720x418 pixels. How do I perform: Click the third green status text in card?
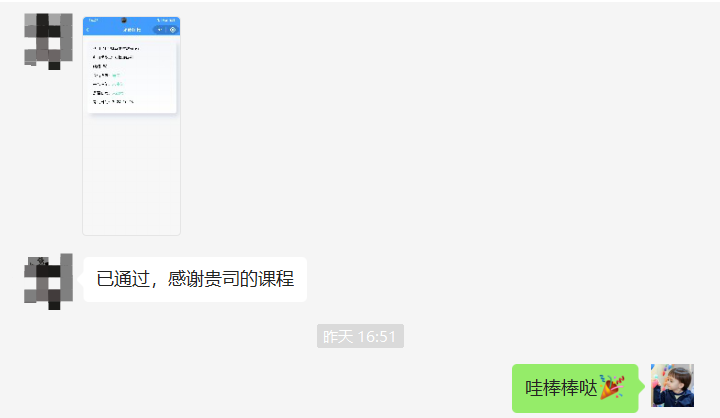pyautogui.click(x=118, y=93)
